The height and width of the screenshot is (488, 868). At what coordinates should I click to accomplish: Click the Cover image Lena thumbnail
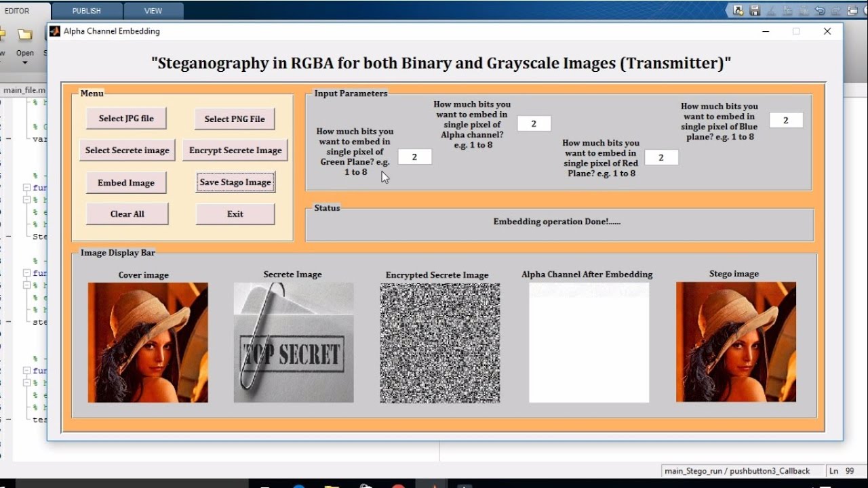point(148,342)
